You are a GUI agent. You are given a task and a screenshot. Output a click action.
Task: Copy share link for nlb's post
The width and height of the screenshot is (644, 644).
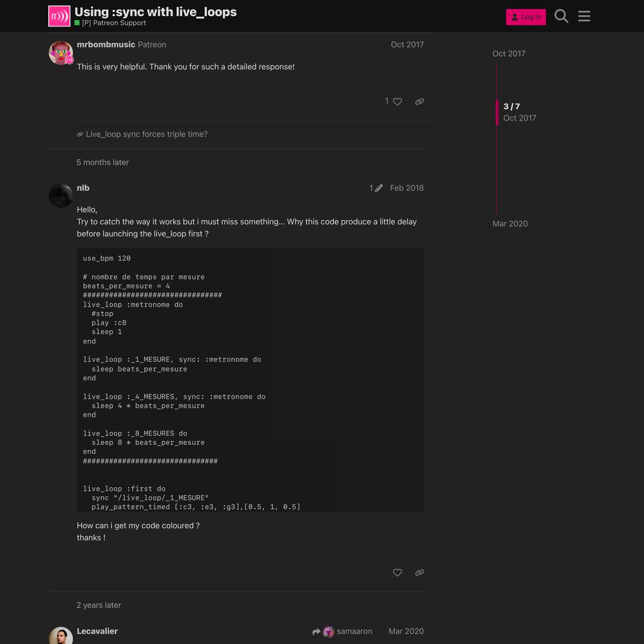pyautogui.click(x=419, y=573)
